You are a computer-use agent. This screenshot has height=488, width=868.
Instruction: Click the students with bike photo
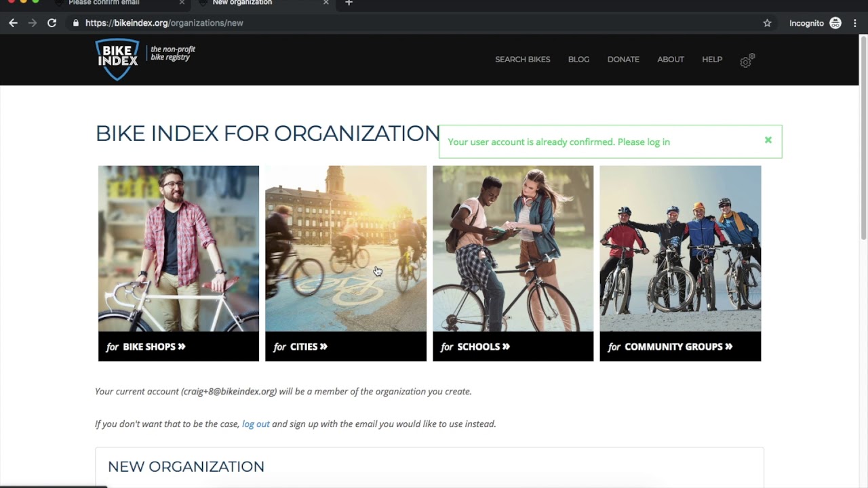coord(513,249)
